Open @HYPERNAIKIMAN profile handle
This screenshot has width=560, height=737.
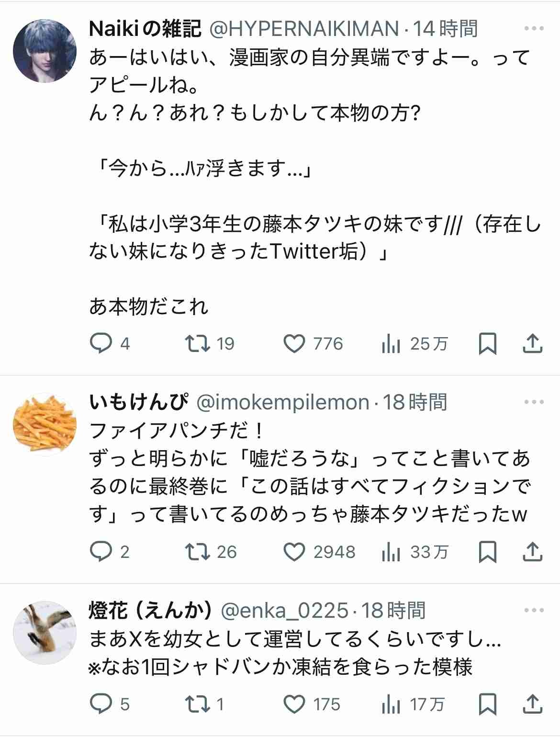tap(304, 29)
